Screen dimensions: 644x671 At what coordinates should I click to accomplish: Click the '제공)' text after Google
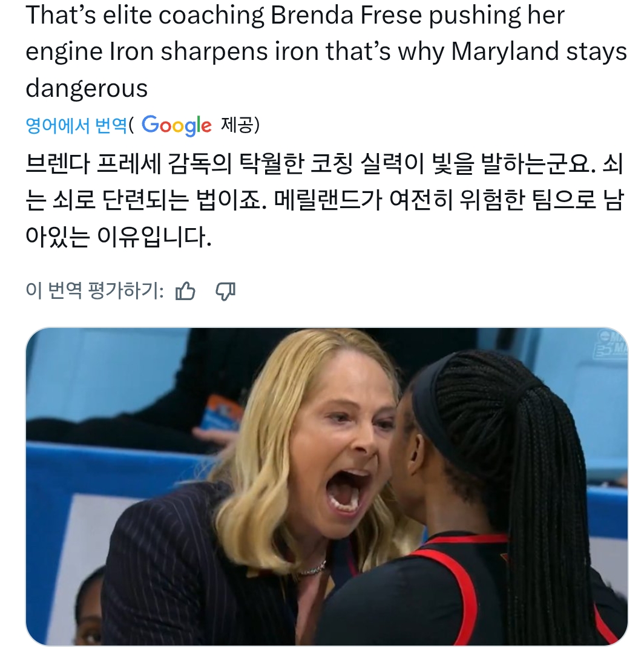click(240, 125)
